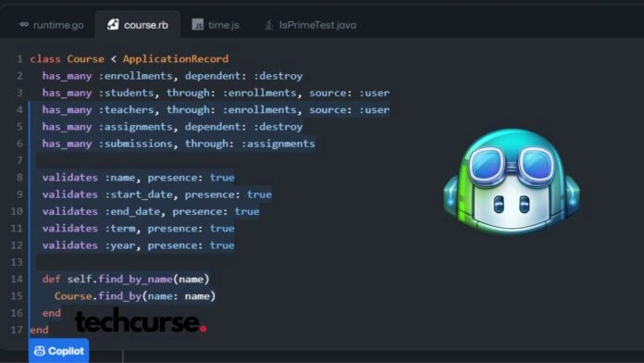Viewport: 644px width, 363px height.
Task: Click line number 7 in the gutter
Action: coord(19,160)
